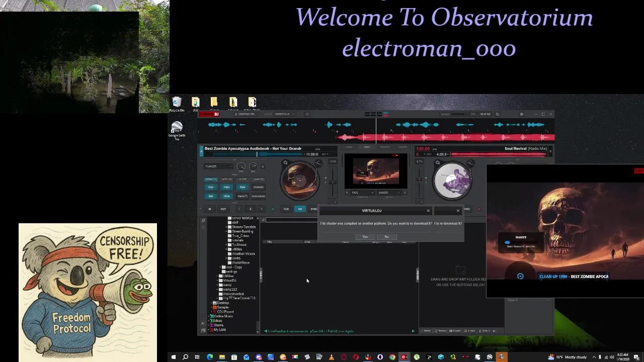Open effect settings gear on deck A

[263, 166]
